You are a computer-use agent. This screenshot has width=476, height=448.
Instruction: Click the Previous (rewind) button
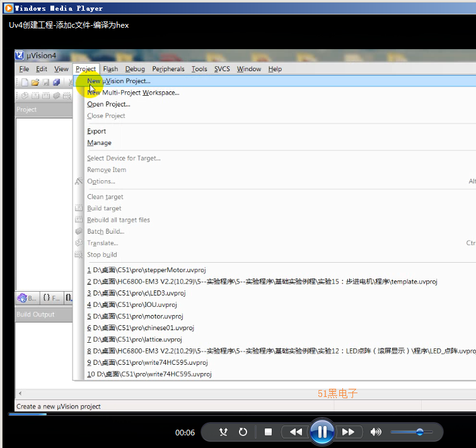[296, 432]
